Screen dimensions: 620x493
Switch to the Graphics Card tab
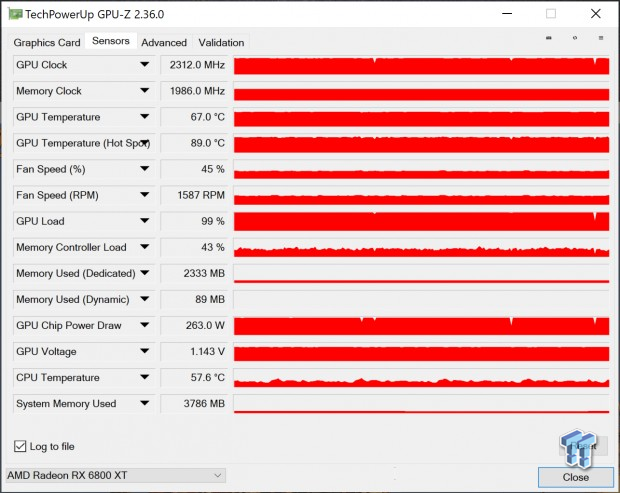[x=47, y=42]
